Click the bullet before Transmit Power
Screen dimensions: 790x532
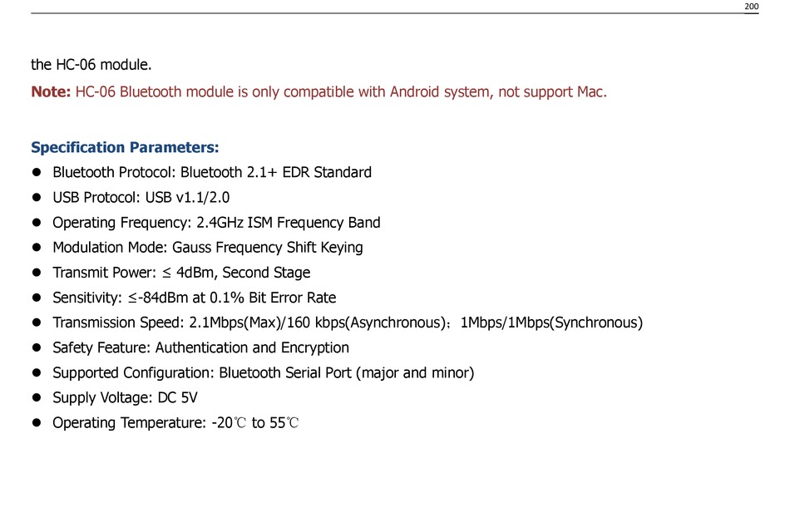(x=37, y=273)
